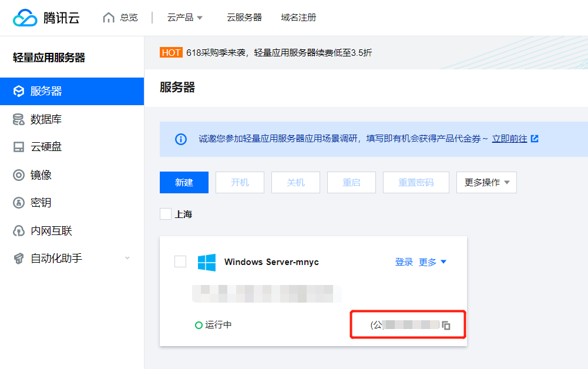
Task: Open the 数据库 sidebar item
Action: [x=72, y=119]
